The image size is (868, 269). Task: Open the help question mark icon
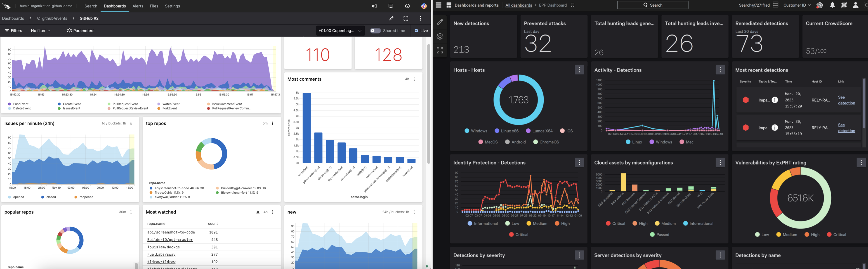pyautogui.click(x=407, y=6)
